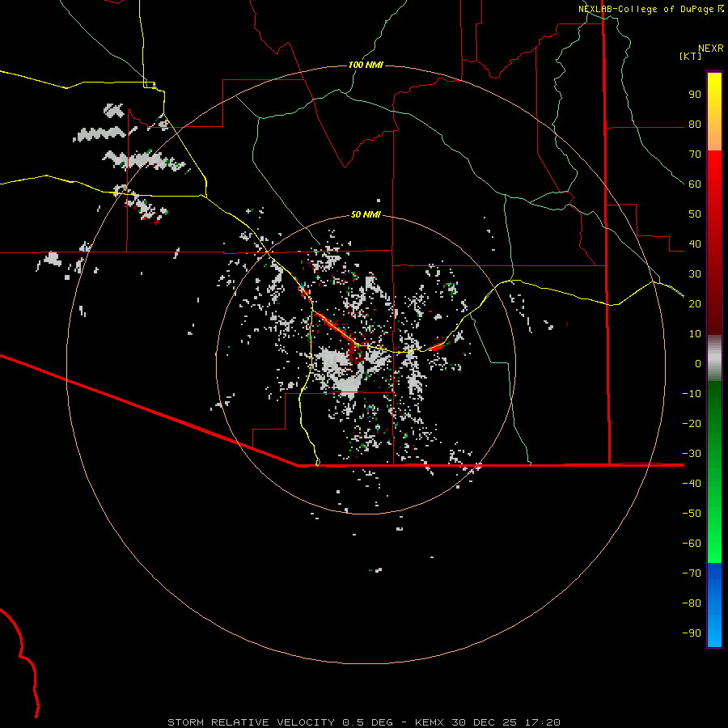
Task: Select the 20 value on velocity scale
Action: (695, 303)
